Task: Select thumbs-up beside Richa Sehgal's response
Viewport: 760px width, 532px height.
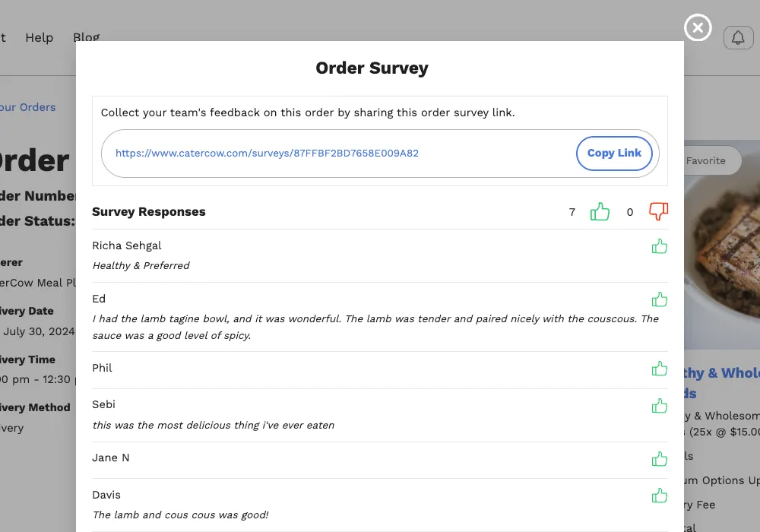Action: (x=659, y=245)
